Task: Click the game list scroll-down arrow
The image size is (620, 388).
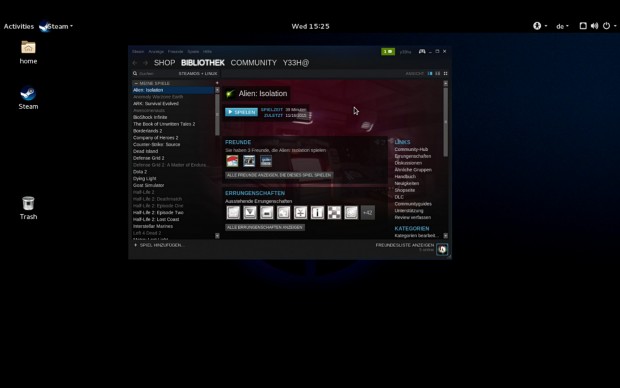Action: point(217,236)
